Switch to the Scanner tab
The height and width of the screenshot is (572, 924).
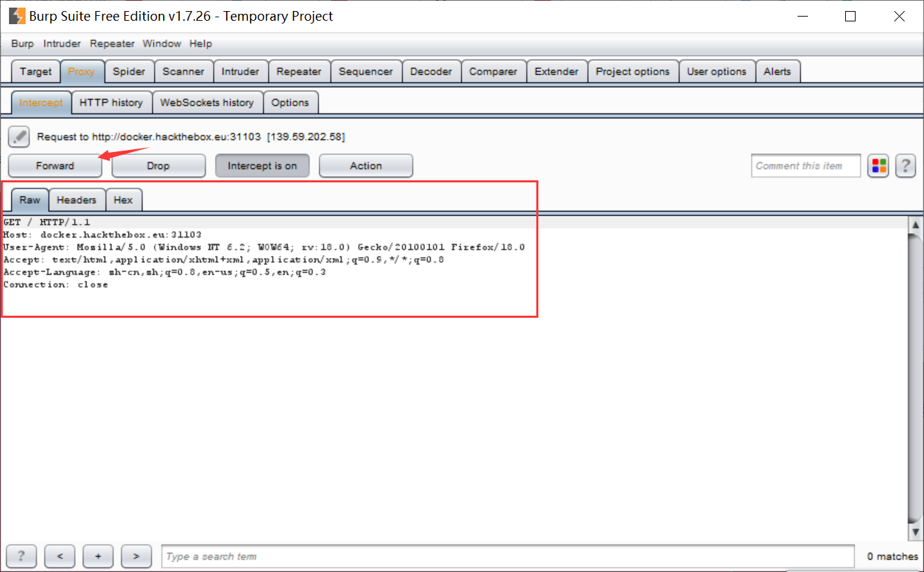pyautogui.click(x=183, y=71)
